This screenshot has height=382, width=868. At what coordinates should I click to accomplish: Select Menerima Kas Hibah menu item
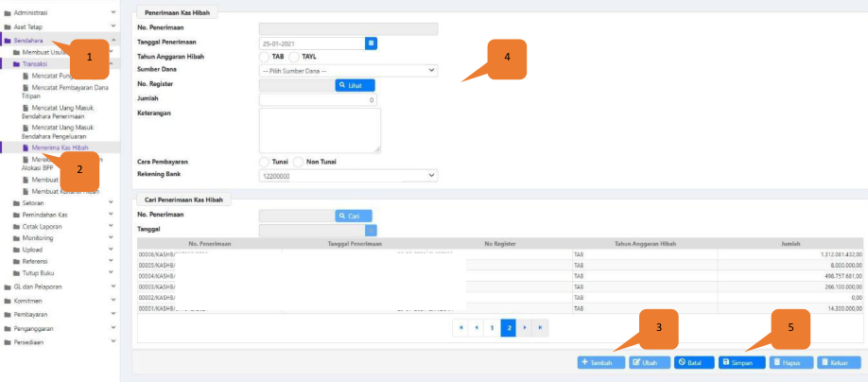coord(64,148)
